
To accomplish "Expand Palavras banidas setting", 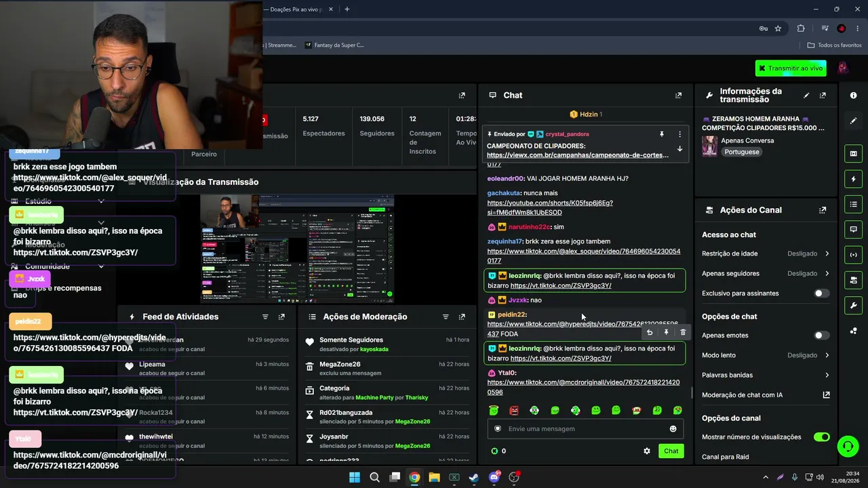I will pyautogui.click(x=766, y=375).
